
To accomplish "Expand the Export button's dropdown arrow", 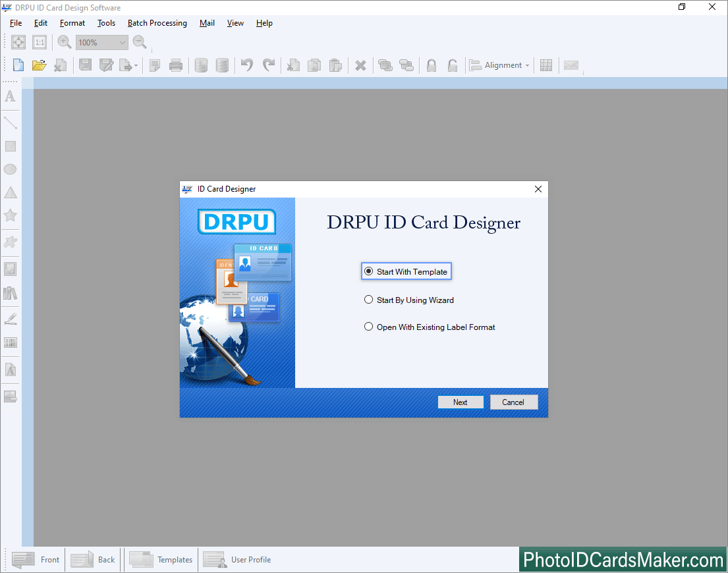I will [135, 65].
